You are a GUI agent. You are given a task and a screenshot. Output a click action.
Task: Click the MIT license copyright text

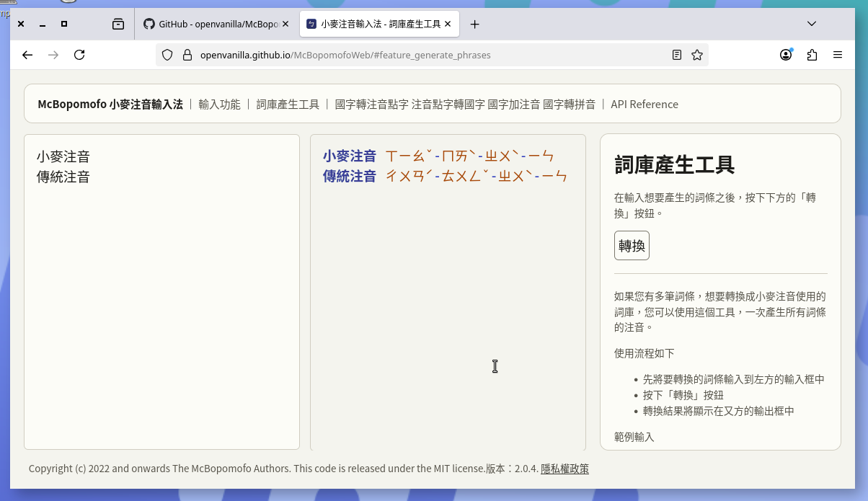[x=257, y=469]
